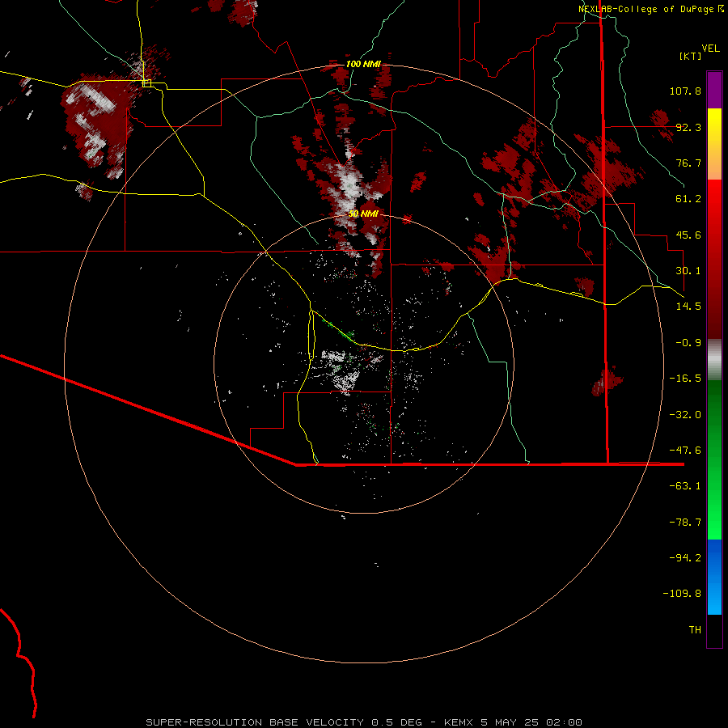This screenshot has height=728, width=728.
Task: Click the gray near-zero segment of color bar
Action: tap(714, 360)
